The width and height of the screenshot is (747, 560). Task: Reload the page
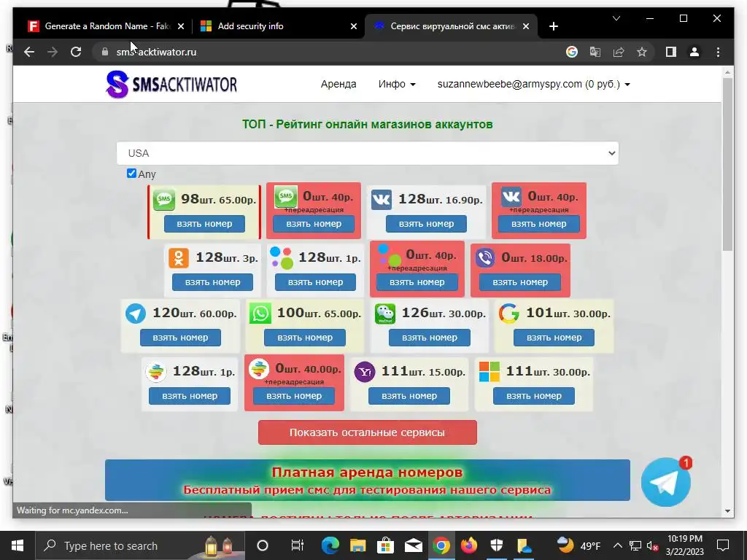click(76, 52)
